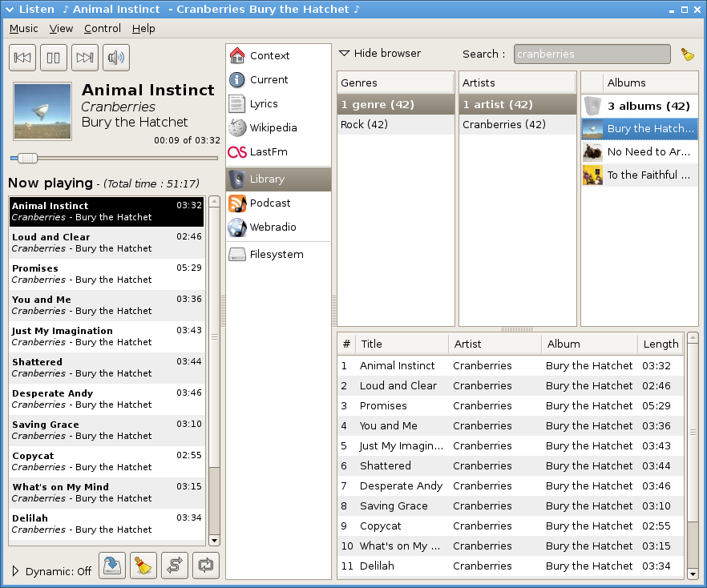
Task: Open the Webradio source
Action: point(273,227)
